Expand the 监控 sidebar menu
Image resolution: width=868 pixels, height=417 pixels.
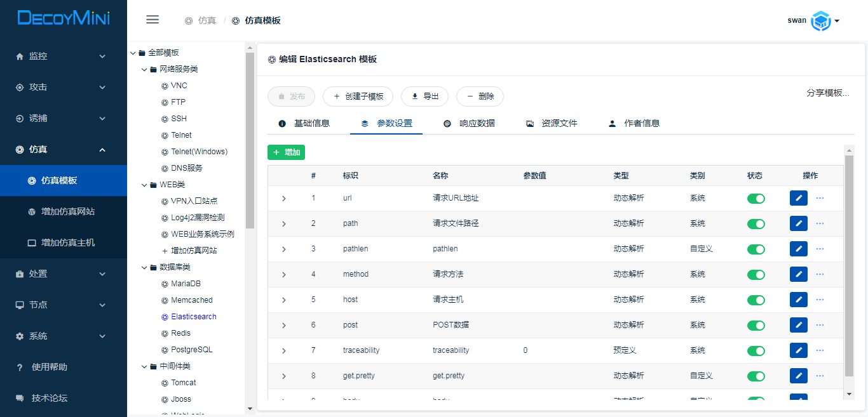(x=64, y=56)
